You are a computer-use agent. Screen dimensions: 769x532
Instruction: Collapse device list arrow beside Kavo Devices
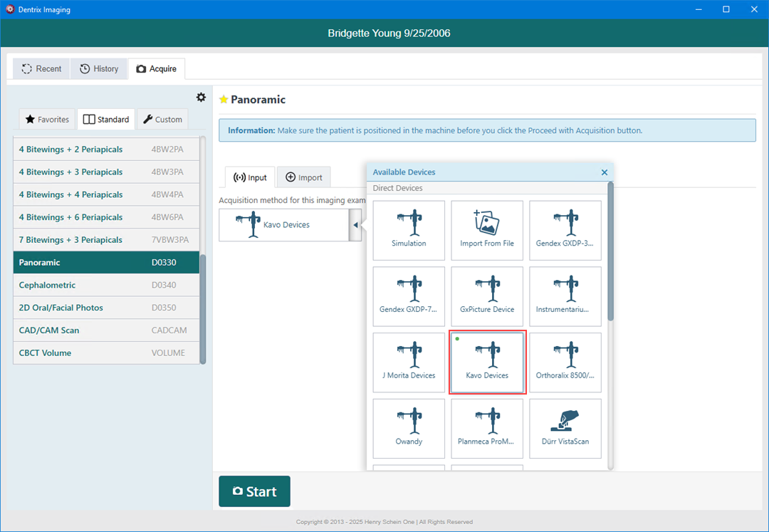(x=355, y=225)
